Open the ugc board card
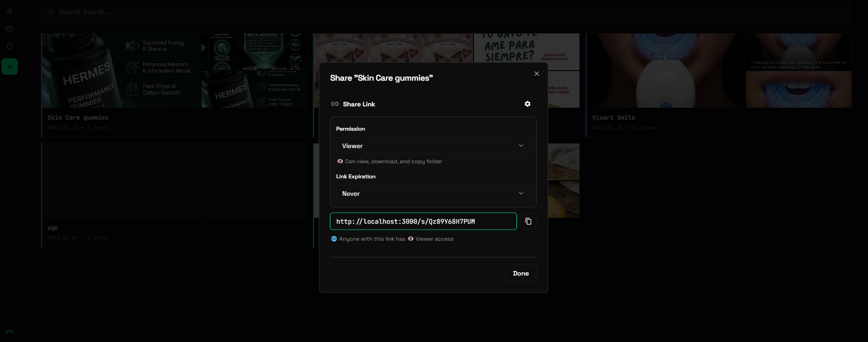The height and width of the screenshot is (342, 868). 53,228
